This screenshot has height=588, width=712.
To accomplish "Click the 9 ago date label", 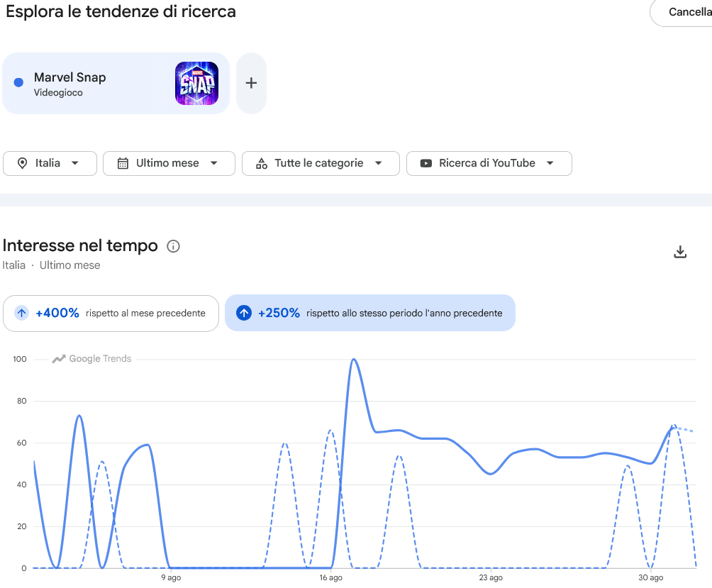I will click(171, 577).
